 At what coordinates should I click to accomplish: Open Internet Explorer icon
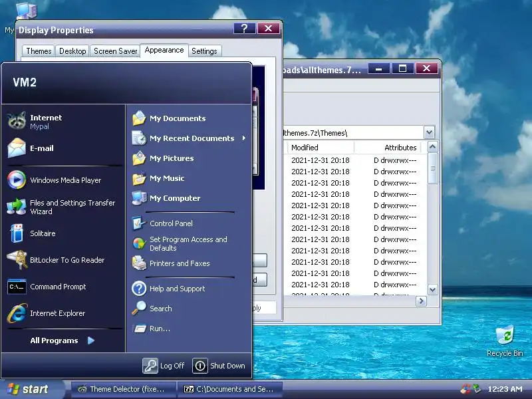17,313
